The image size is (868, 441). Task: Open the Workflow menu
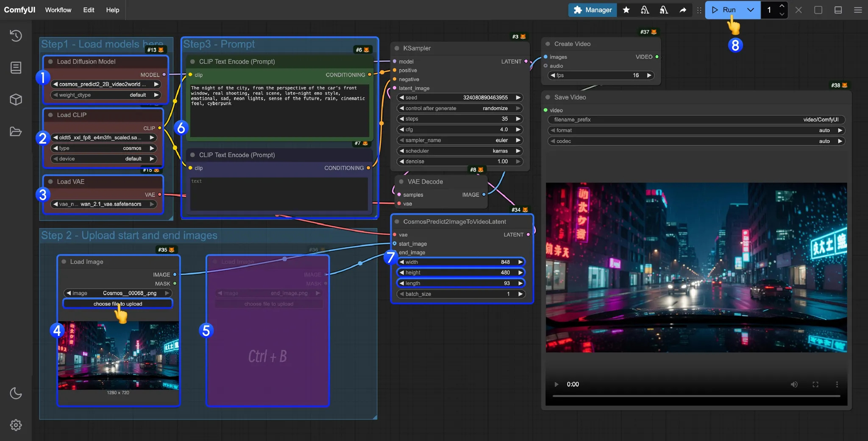click(58, 10)
